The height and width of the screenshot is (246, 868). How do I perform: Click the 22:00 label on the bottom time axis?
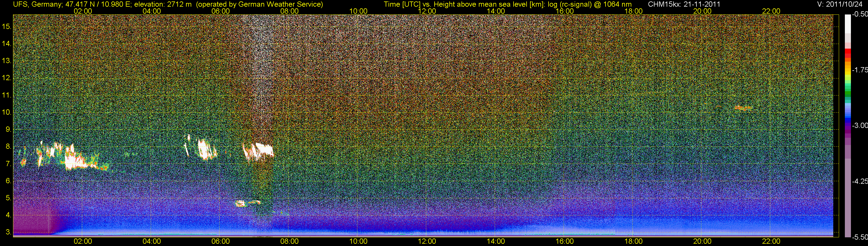point(771,241)
